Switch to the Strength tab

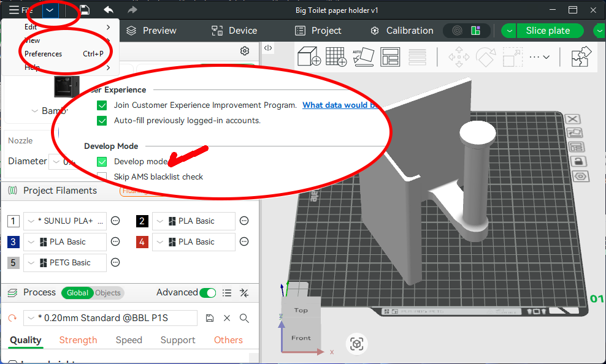tap(78, 340)
